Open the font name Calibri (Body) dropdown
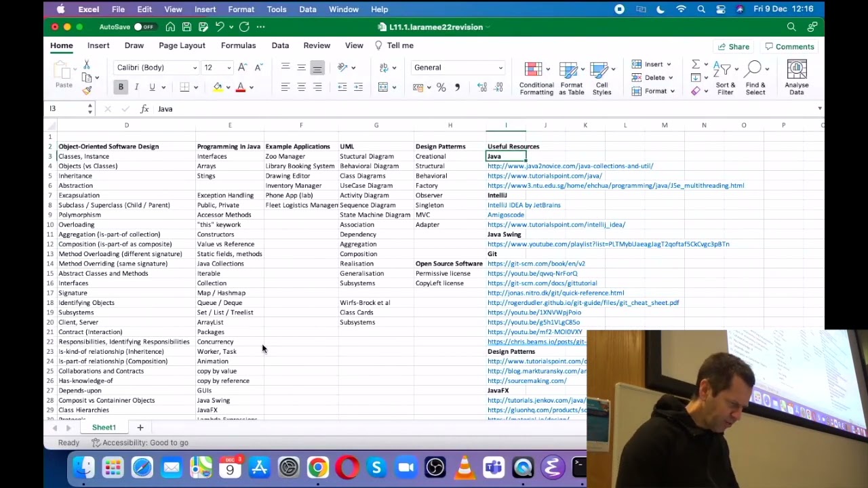Screen dimensions: 868x488 pyautogui.click(x=195, y=68)
